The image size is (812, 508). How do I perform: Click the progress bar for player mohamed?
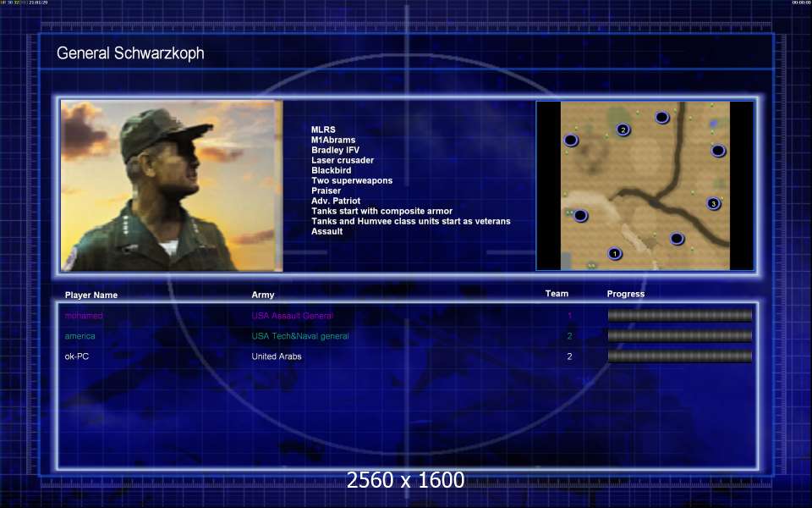coord(679,316)
